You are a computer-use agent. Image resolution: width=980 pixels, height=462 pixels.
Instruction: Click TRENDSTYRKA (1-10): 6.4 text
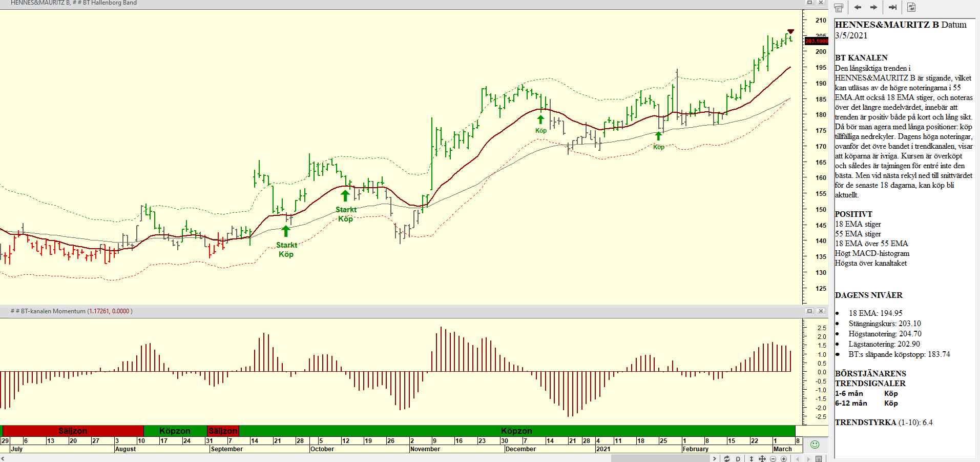coord(884,422)
